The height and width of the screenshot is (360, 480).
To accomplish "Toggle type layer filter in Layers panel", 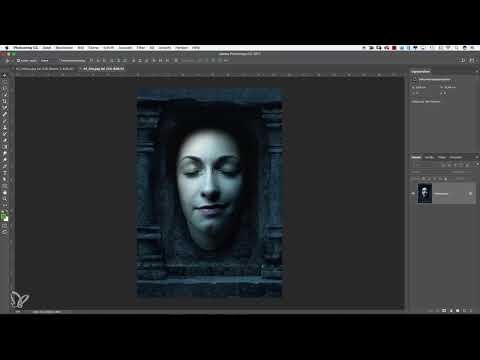I will pos(455,165).
